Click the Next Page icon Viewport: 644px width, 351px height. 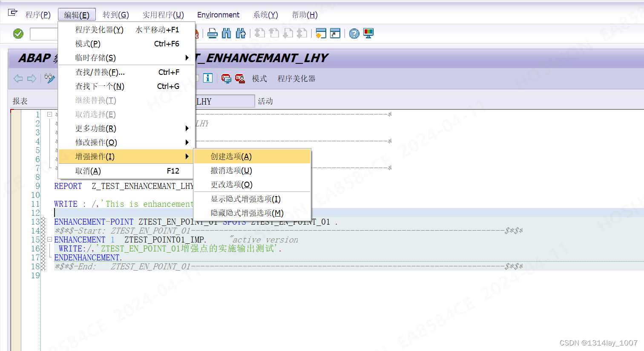pyautogui.click(x=288, y=33)
